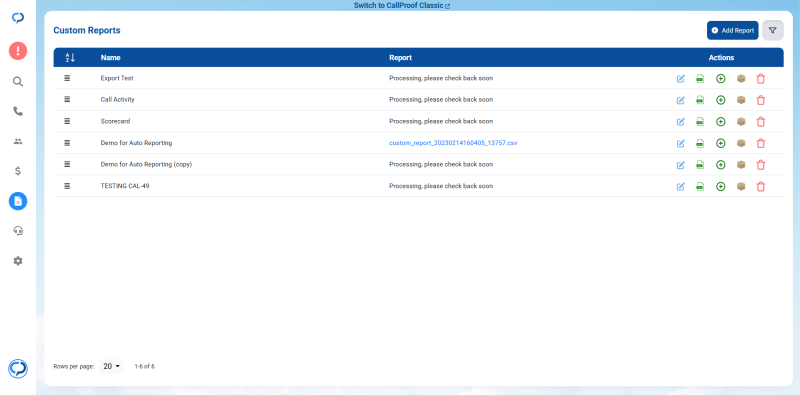Click the Report column header
Viewport: 800px width, 396px height.
point(400,58)
